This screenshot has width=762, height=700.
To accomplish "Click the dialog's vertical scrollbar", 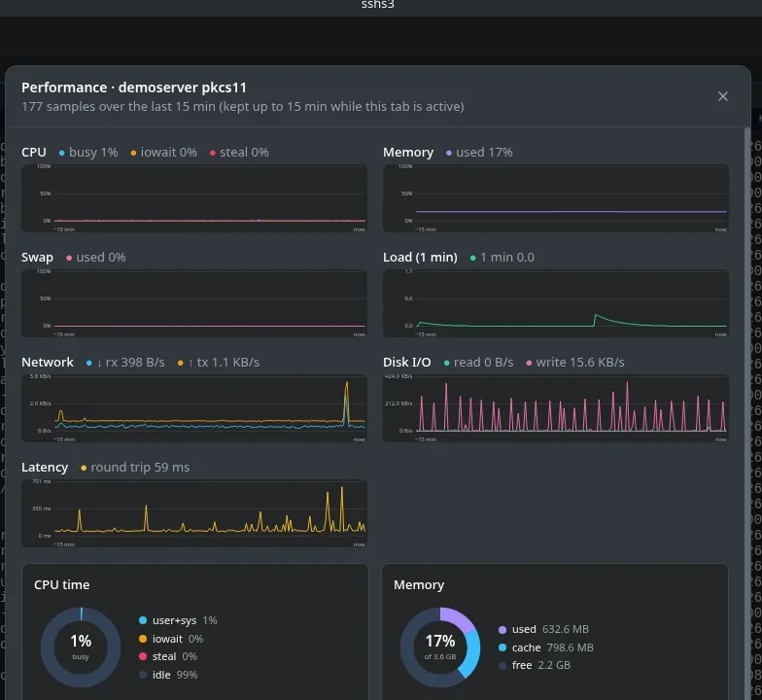I will pos(746,413).
